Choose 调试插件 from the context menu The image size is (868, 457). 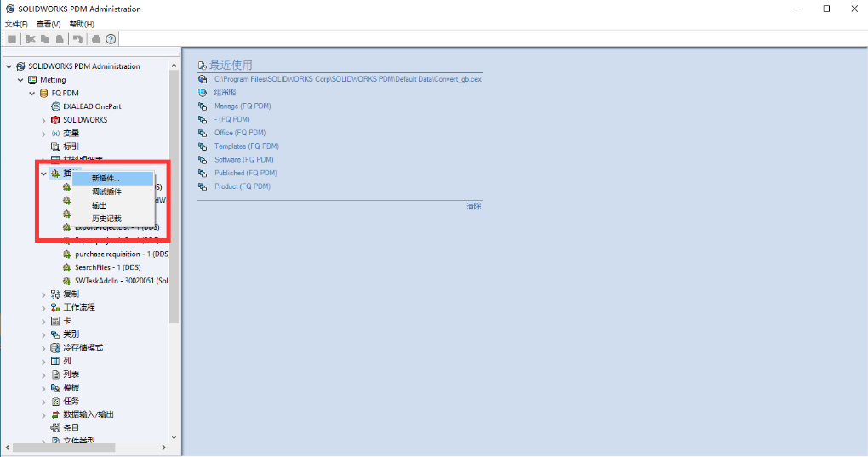pyautogui.click(x=113, y=191)
